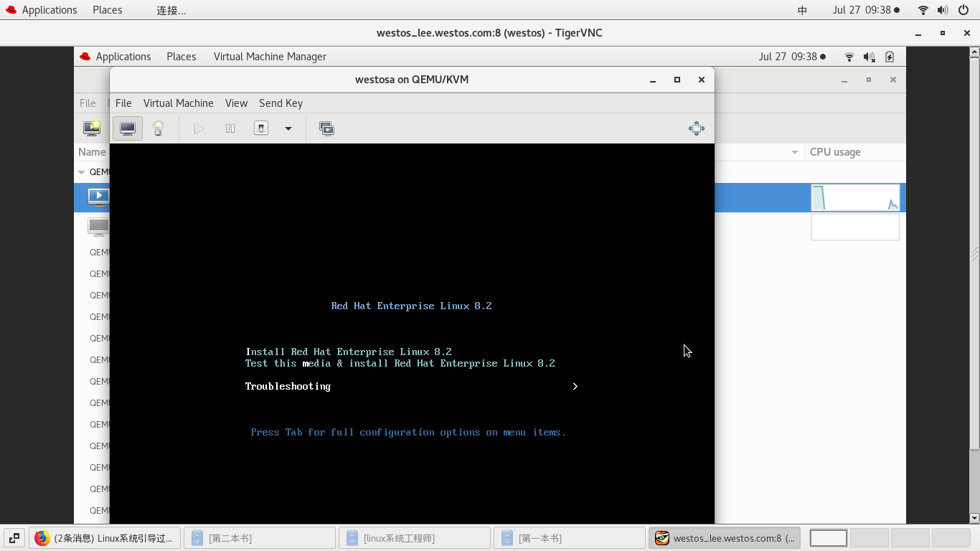Click the Name column header
Image resolution: width=980 pixels, height=551 pixels.
pos(92,152)
